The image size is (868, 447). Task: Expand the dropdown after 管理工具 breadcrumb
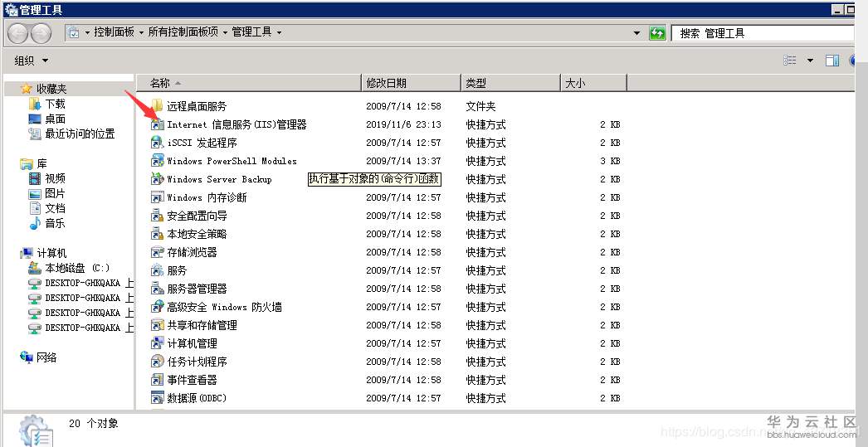click(x=279, y=32)
